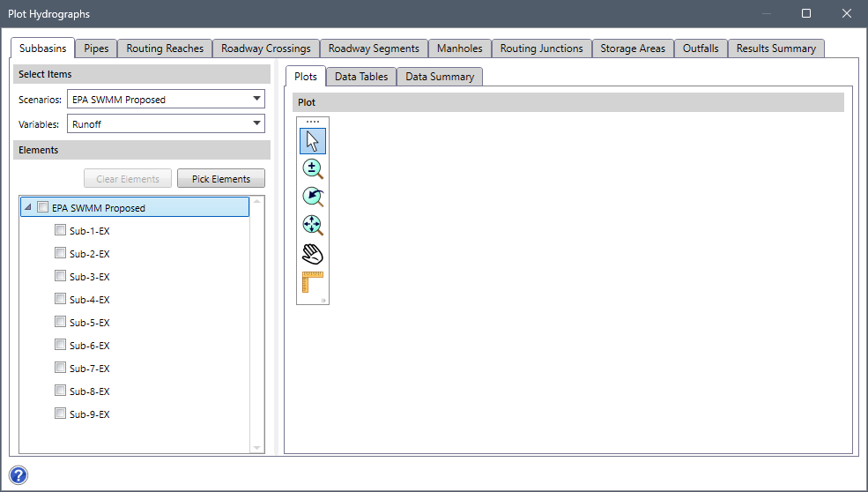The width and height of the screenshot is (868, 492).
Task: Click the Clear Elements button
Action: pos(128,178)
